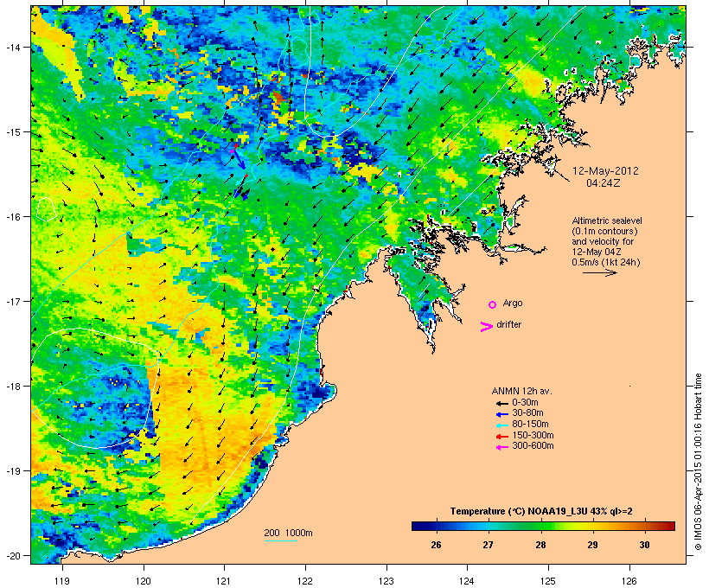Image resolution: width=709 pixels, height=588 pixels.
Task: Click the 0.5m/s velocity scale arrow
Action: click(599, 272)
